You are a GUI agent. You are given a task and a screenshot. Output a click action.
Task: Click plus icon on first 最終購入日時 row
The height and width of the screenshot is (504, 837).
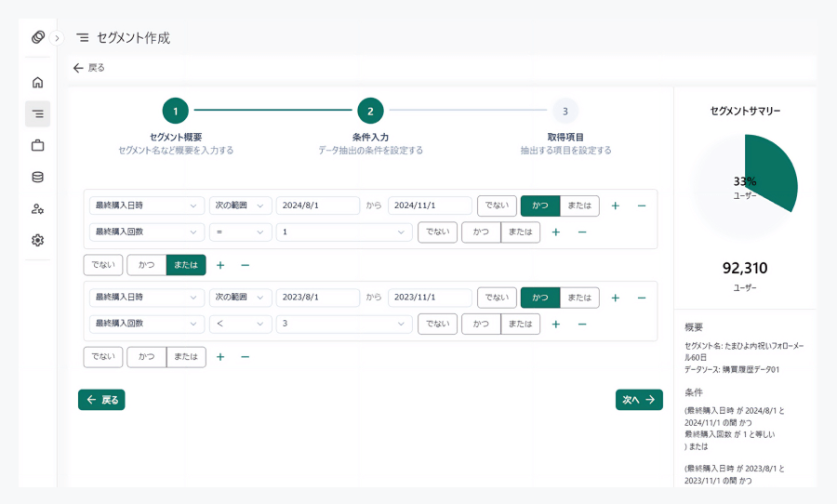[x=615, y=206]
